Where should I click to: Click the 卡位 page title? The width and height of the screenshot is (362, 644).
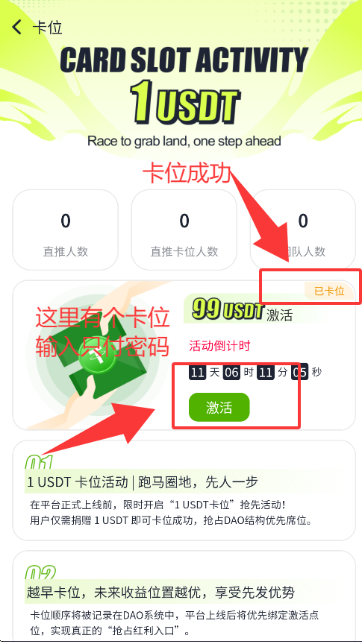tap(47, 28)
